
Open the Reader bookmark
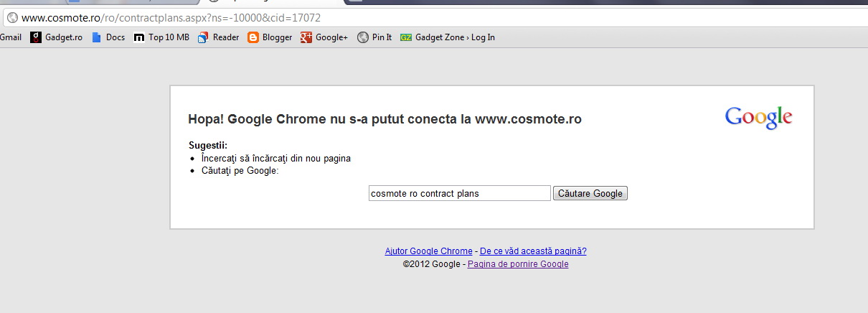point(219,37)
